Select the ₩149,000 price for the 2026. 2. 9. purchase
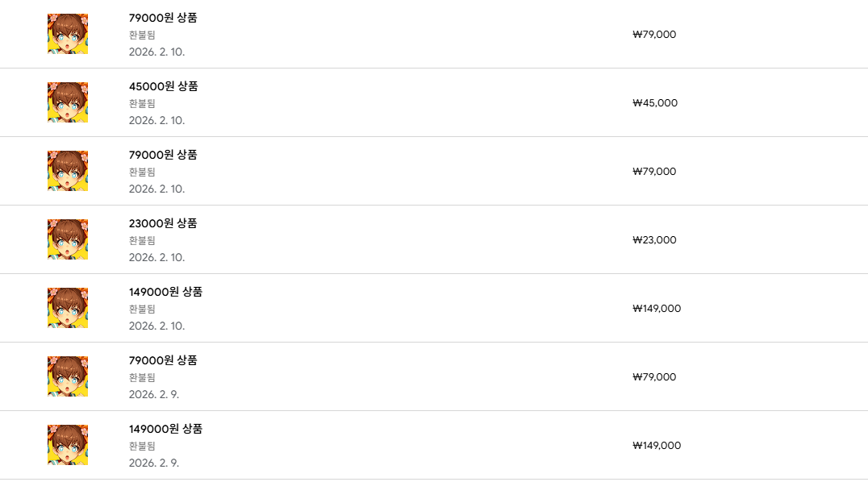The width and height of the screenshot is (868, 482). (657, 446)
